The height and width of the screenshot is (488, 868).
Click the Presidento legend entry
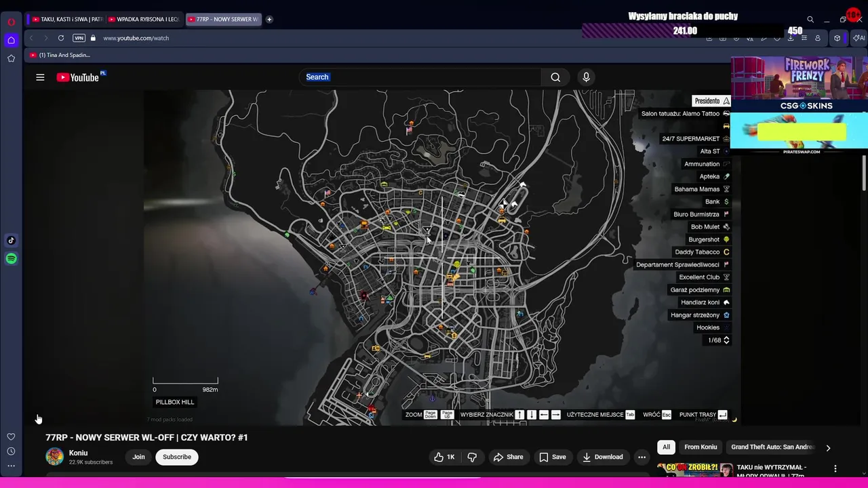(712, 101)
